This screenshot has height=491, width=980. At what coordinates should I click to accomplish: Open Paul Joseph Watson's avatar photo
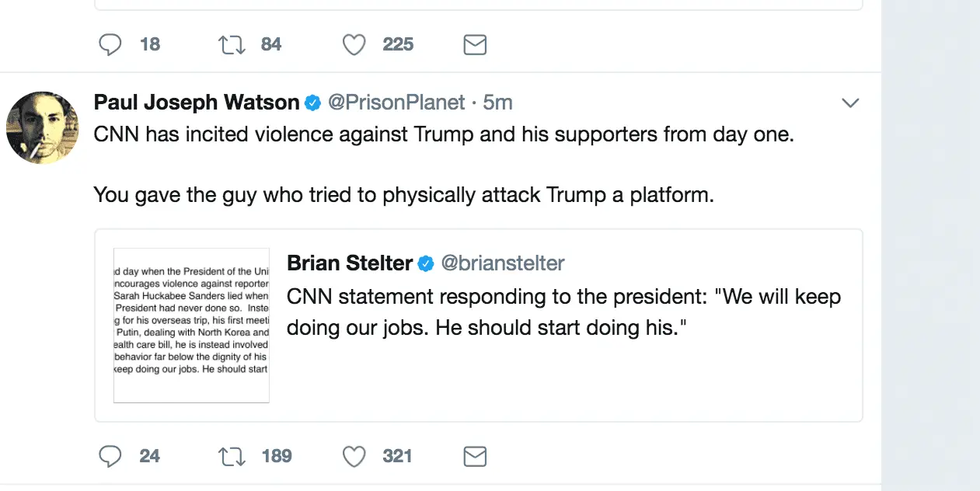[43, 127]
